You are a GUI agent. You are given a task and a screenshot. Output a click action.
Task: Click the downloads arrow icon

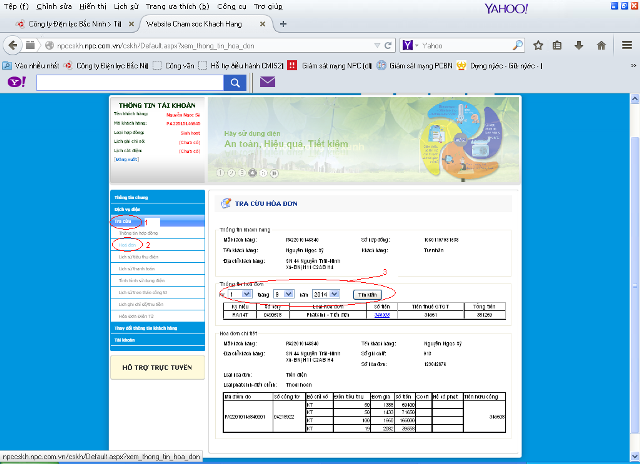(580, 45)
